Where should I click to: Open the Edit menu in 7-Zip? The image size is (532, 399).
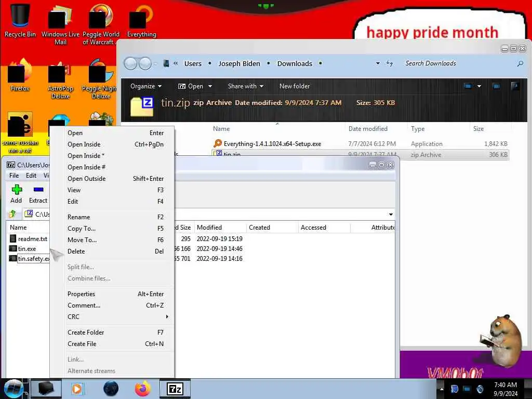(31, 176)
